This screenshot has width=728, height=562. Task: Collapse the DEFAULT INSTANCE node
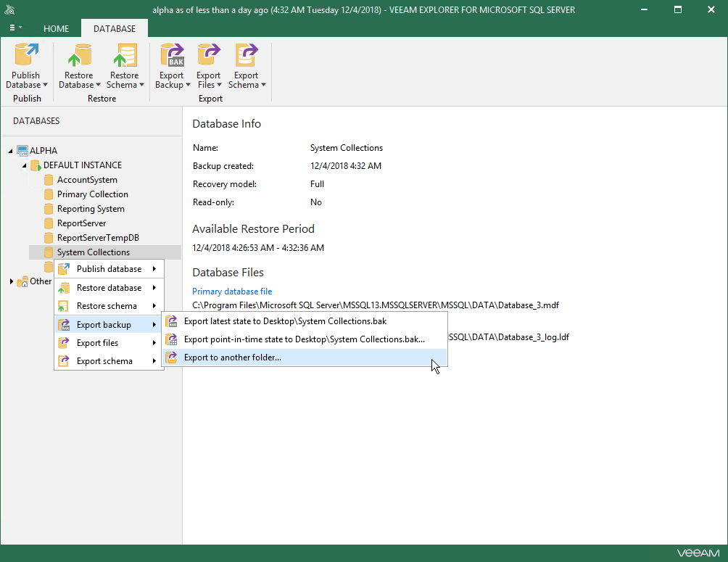tap(24, 165)
